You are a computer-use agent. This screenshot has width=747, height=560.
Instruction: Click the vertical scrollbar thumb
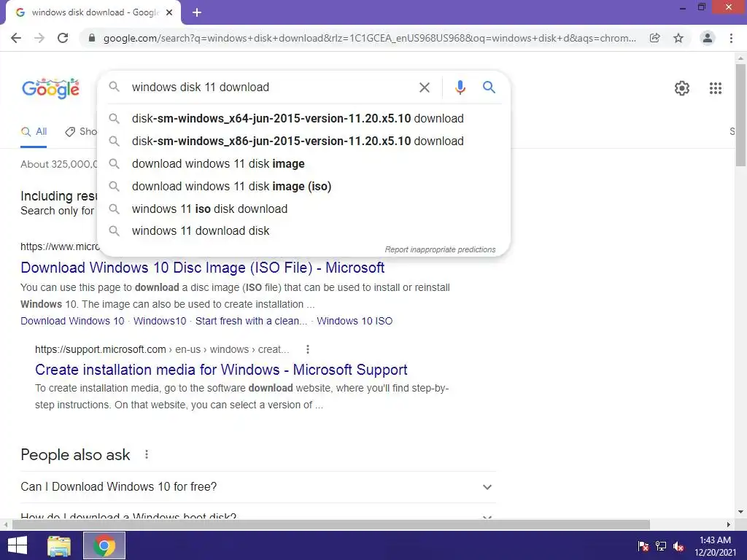(x=740, y=115)
